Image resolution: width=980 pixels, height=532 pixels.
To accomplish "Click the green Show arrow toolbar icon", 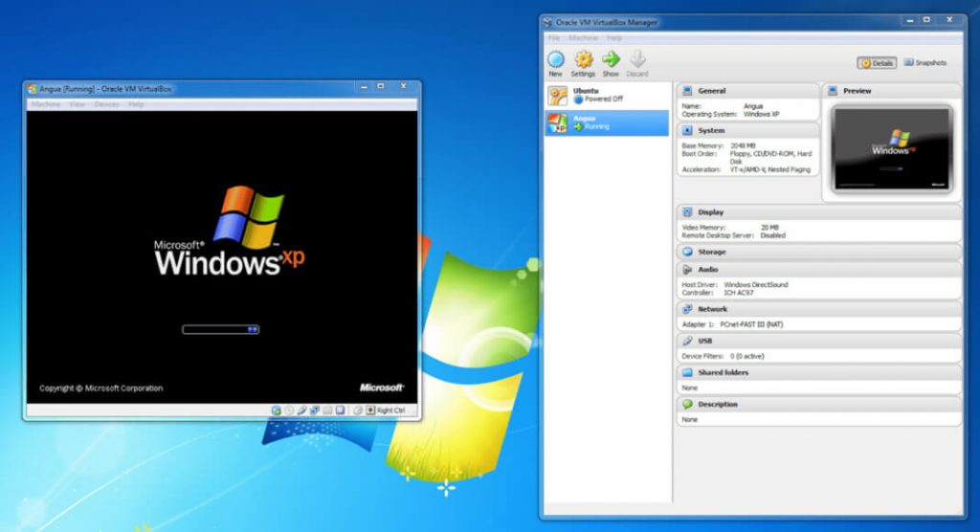I will 611,59.
